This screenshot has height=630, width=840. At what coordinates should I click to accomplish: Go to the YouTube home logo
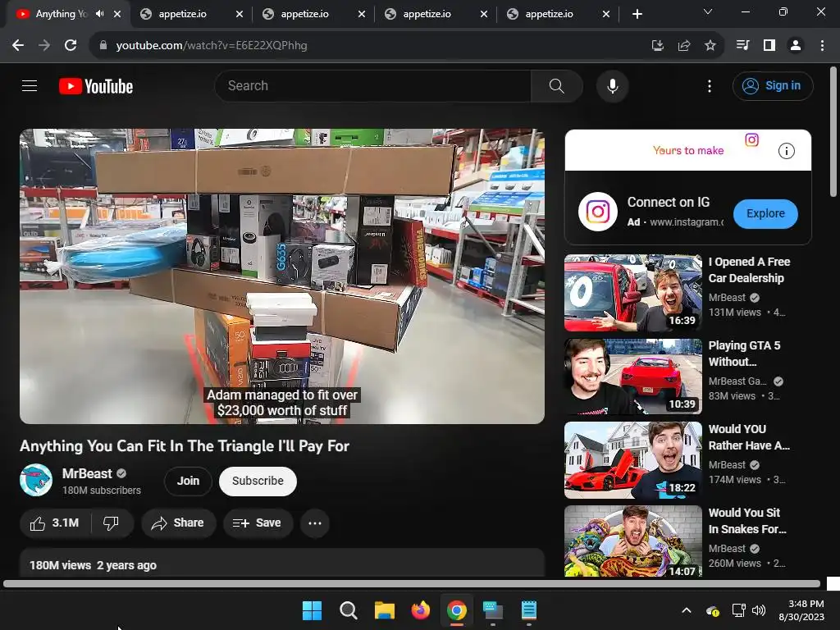[96, 86]
